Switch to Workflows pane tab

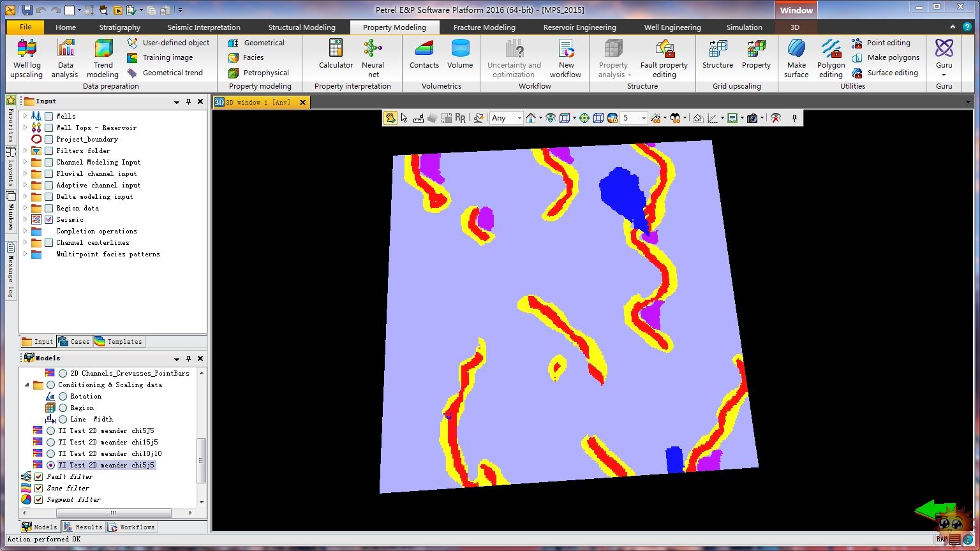click(131, 527)
